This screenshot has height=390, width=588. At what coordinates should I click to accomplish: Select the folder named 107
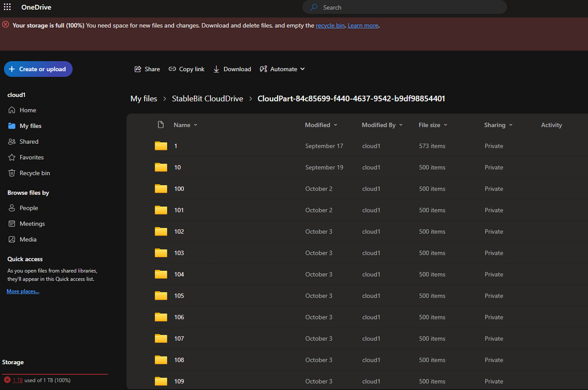pos(179,338)
